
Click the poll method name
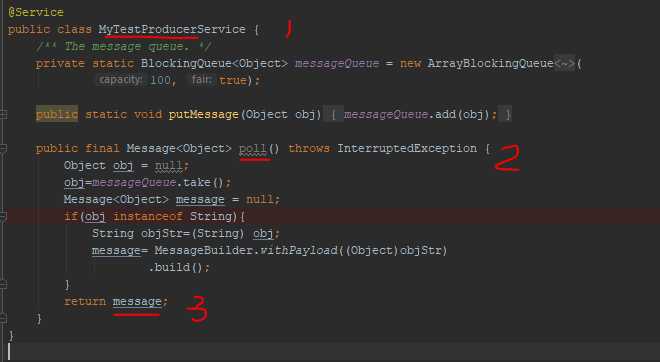pyautogui.click(x=253, y=149)
